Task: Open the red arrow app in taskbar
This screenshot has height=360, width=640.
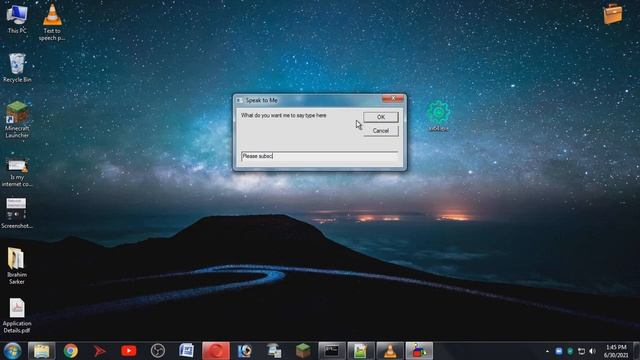Action: coord(100,351)
